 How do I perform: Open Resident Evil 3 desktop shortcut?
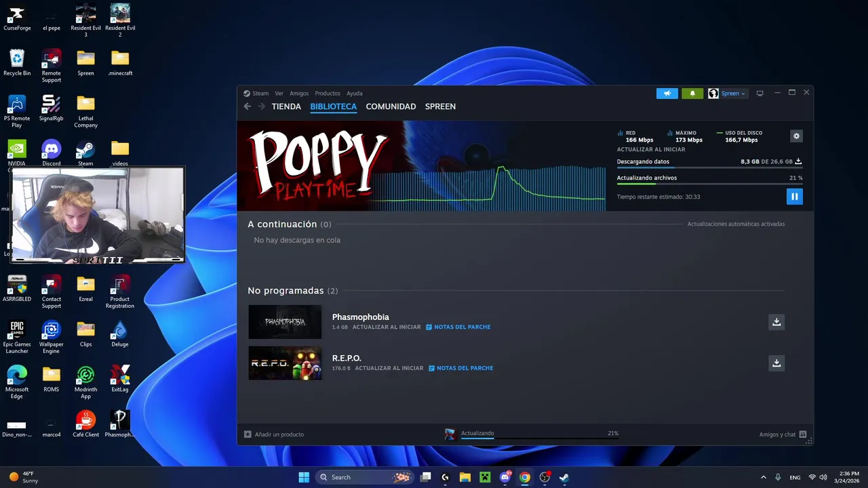point(85,20)
